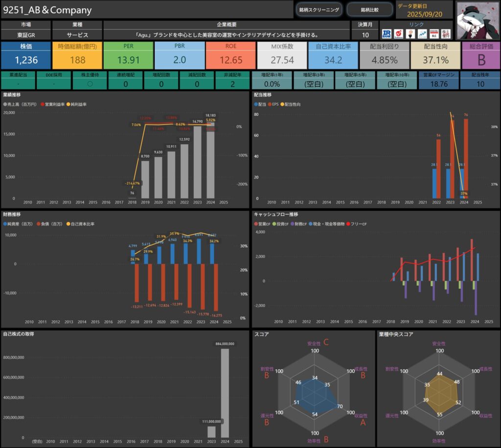
Task: Click the bald man portrait link icon
Action: [x=410, y=34]
